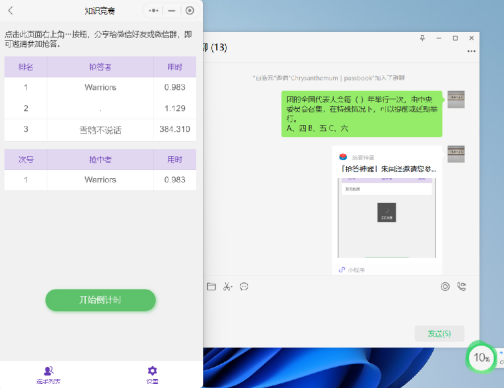Click the Send (S) button
The height and width of the screenshot is (388, 504).
[439, 333]
